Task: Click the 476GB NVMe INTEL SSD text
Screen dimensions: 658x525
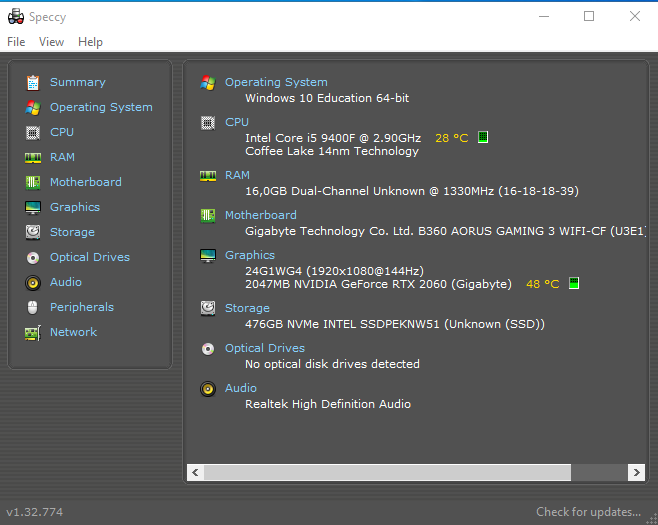Action: (394, 324)
